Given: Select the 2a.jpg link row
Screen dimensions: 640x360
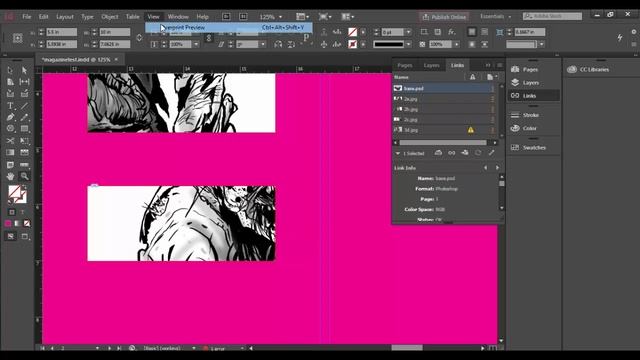Looking at the screenshot, I should (x=443, y=99).
